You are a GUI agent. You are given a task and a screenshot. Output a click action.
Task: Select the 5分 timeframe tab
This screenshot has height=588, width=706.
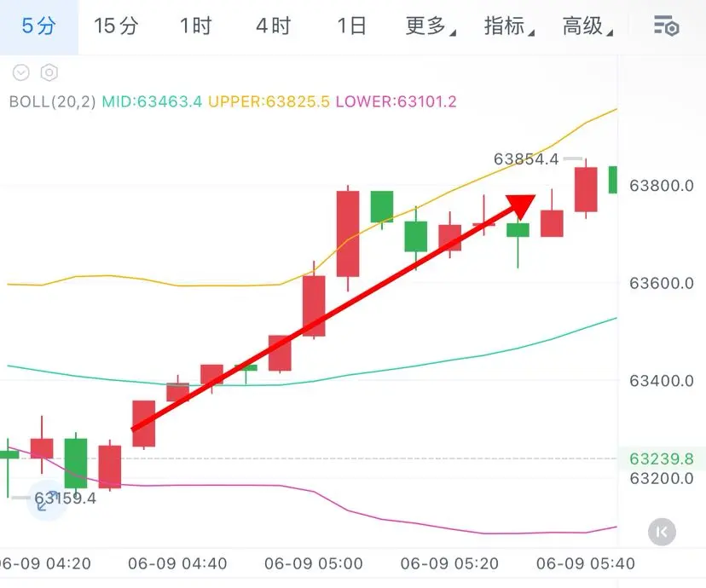click(x=38, y=26)
